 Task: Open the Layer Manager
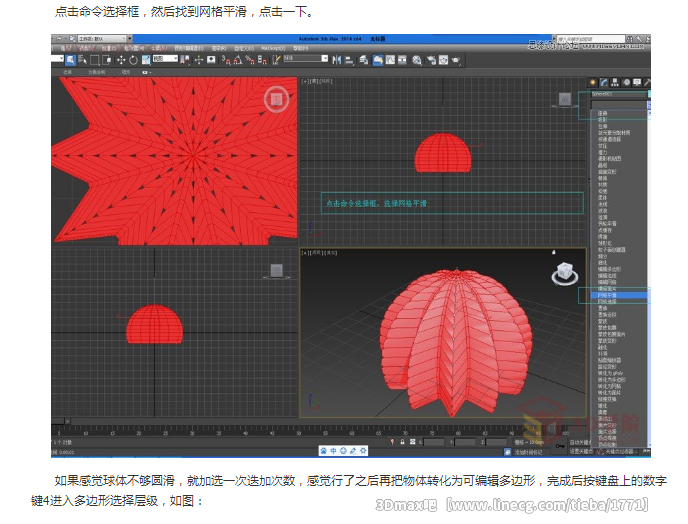(x=363, y=60)
